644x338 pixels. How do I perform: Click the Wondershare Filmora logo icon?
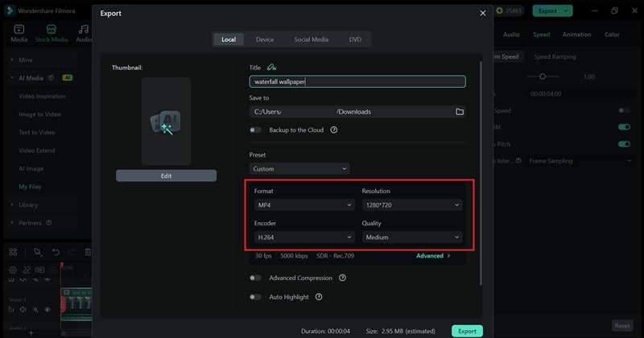coord(10,10)
